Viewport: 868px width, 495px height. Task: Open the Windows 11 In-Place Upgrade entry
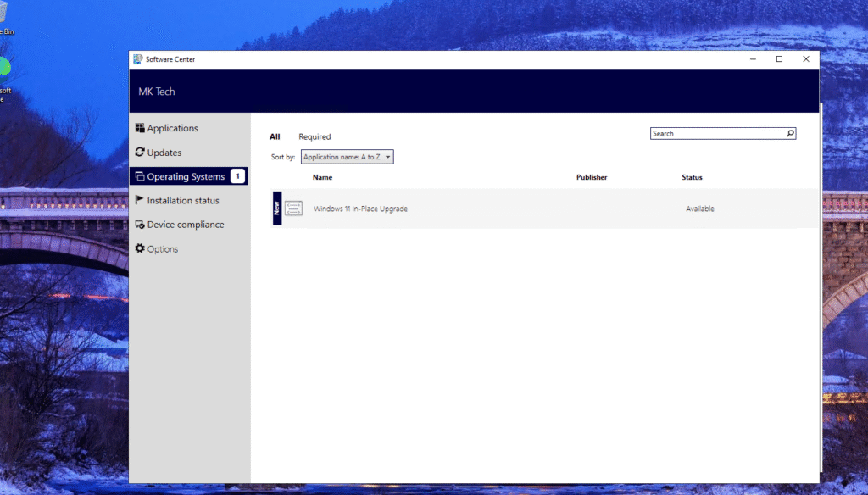[360, 209]
